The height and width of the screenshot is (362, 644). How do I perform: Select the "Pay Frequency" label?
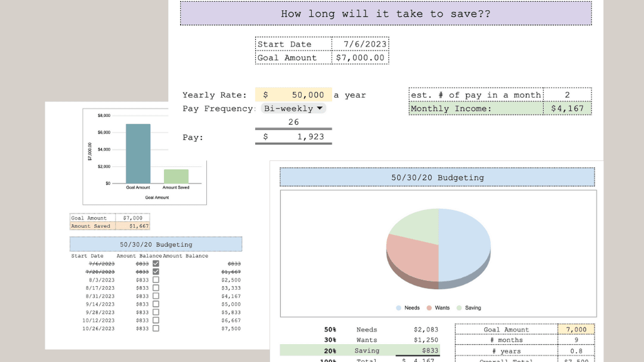(218, 109)
